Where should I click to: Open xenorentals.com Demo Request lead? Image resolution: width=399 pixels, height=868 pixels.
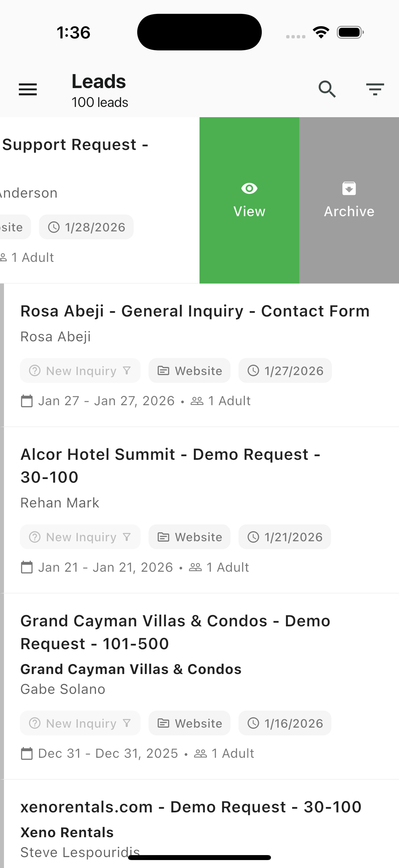(x=191, y=807)
